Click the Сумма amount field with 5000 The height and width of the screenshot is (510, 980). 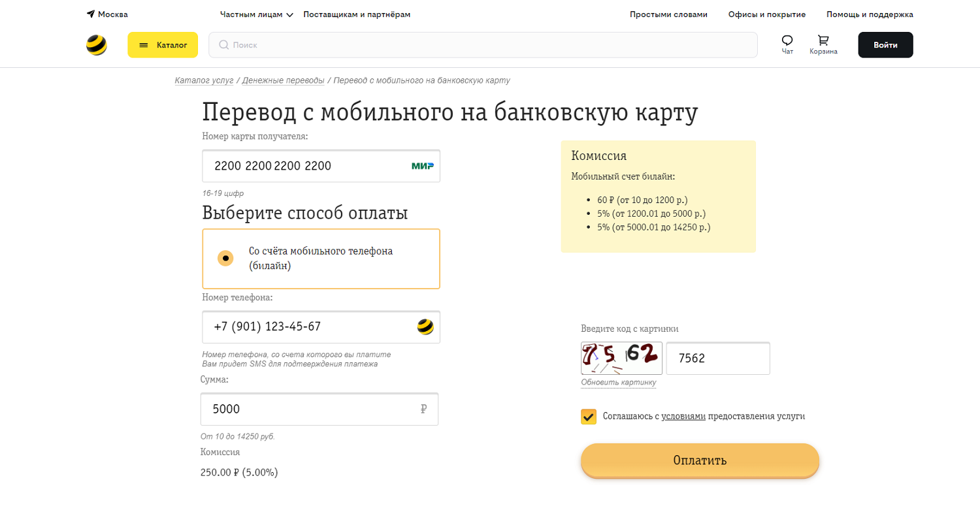319,409
